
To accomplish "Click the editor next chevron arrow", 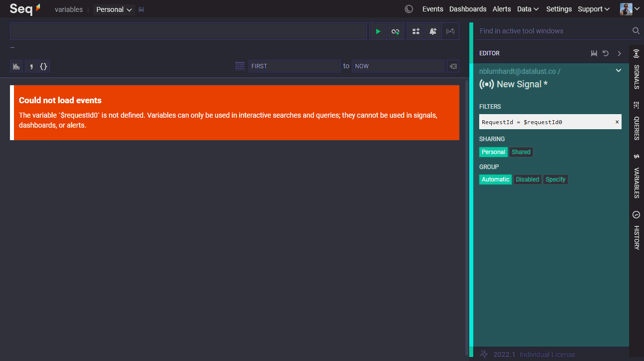I will pos(620,53).
